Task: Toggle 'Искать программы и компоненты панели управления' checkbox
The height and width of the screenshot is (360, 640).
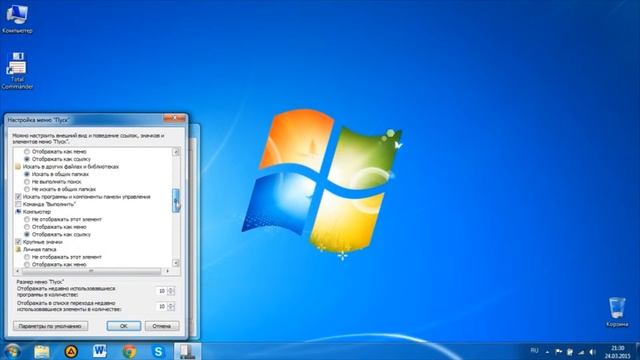Action: point(18,197)
